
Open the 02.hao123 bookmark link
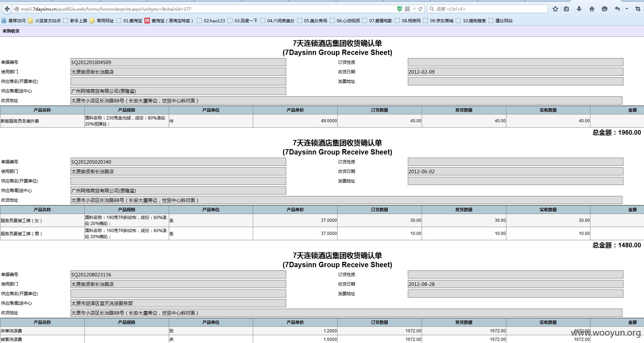pyautogui.click(x=211, y=21)
